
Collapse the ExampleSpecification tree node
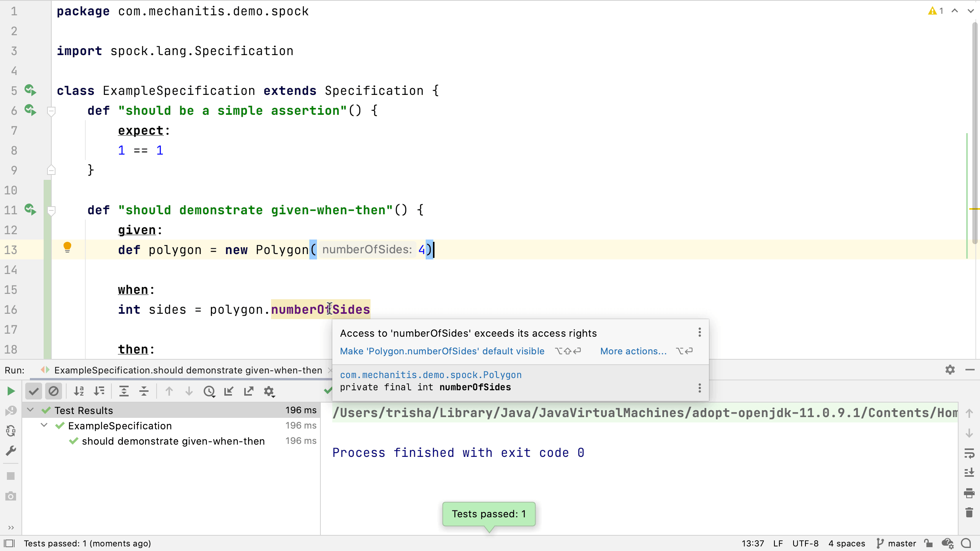pos(44,425)
